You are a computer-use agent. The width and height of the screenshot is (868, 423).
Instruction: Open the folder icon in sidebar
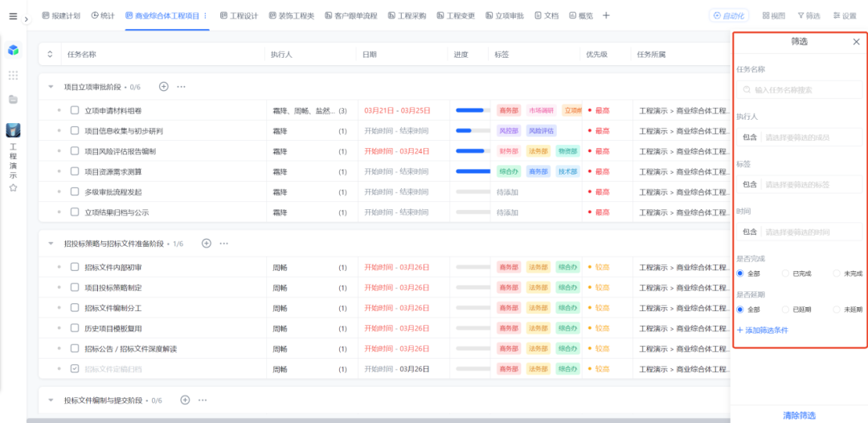14,100
